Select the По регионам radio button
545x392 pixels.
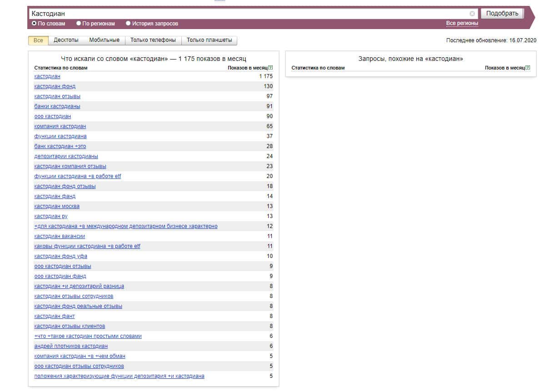click(x=79, y=23)
